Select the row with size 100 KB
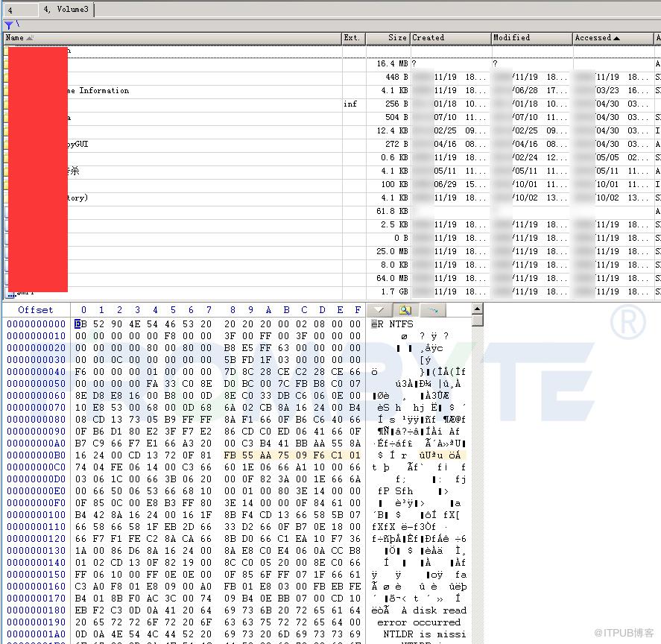Screen dimensions: 661x644 click(332, 185)
